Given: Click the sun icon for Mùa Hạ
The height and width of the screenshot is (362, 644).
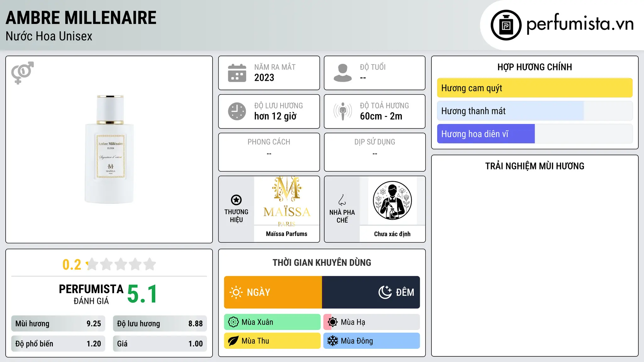Looking at the screenshot, I should (333, 322).
